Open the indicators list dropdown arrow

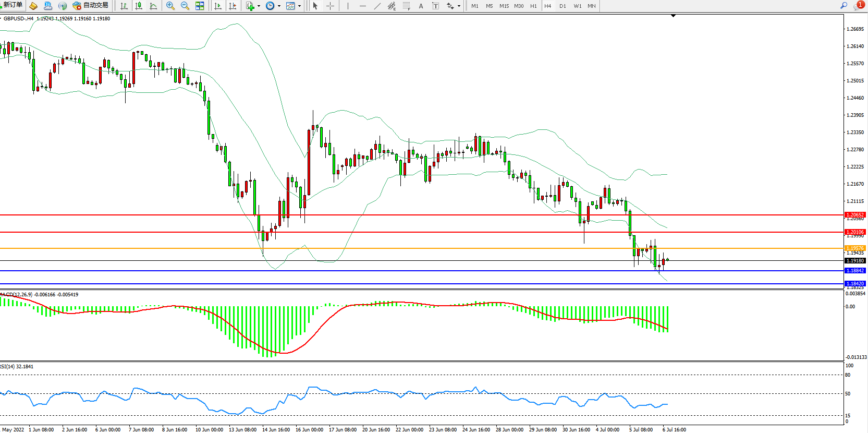(x=259, y=6)
